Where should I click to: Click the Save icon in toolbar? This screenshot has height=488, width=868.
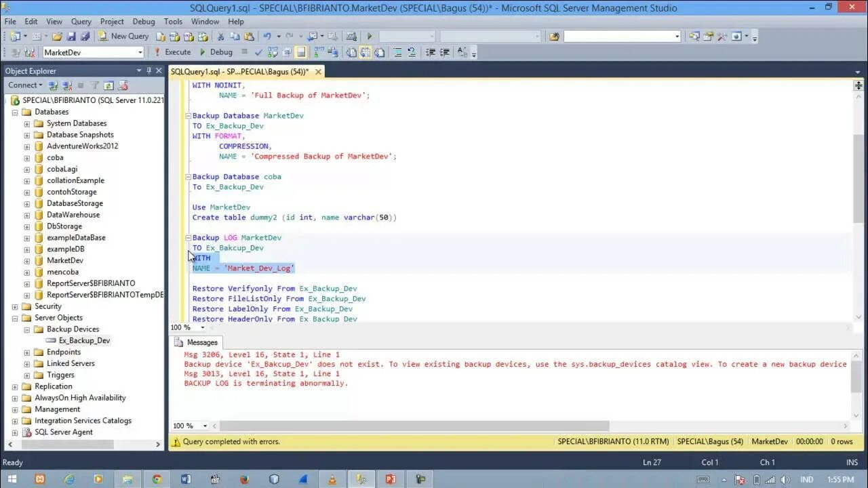(x=71, y=37)
